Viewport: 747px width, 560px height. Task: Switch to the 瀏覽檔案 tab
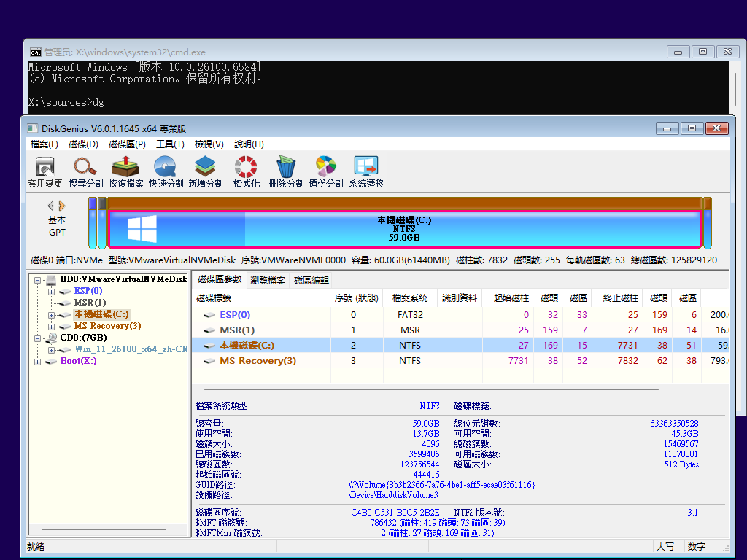tap(268, 280)
